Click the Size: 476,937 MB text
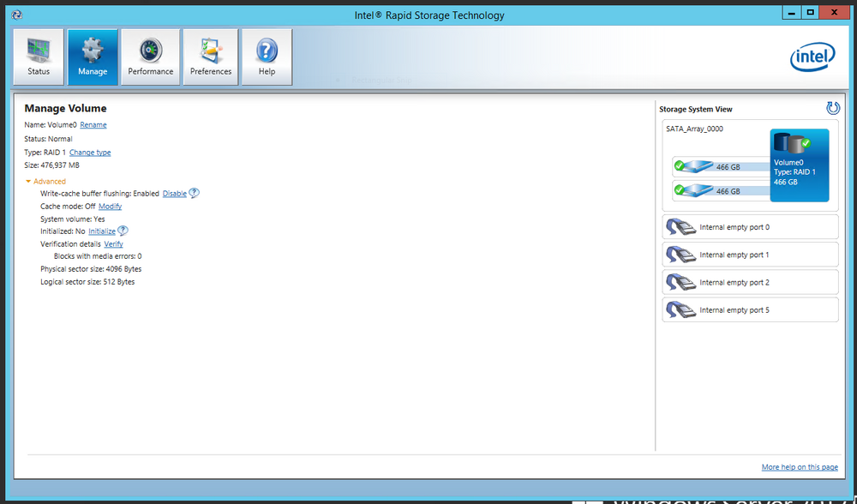Viewport: 857px width, 504px height. (x=52, y=165)
